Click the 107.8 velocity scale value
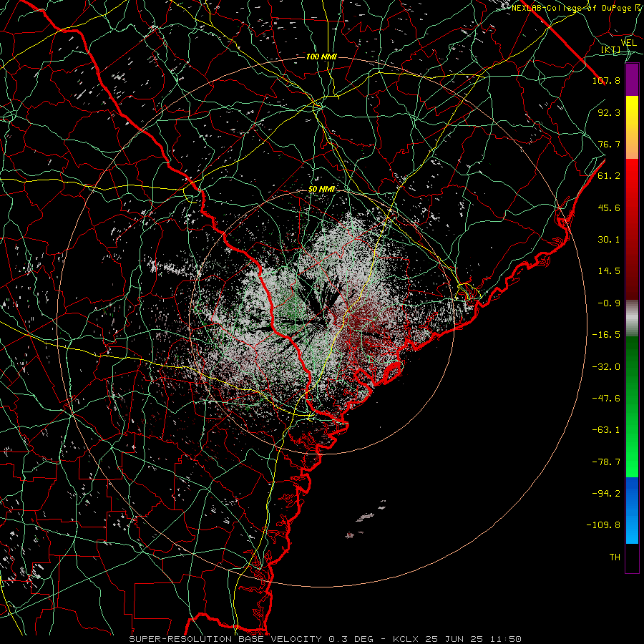The width and height of the screenshot is (644, 644). pos(606,80)
